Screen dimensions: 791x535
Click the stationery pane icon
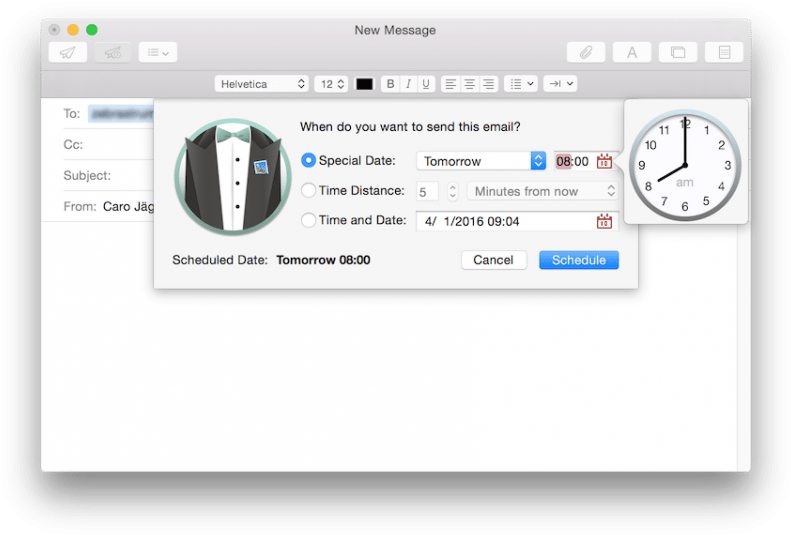tap(724, 52)
